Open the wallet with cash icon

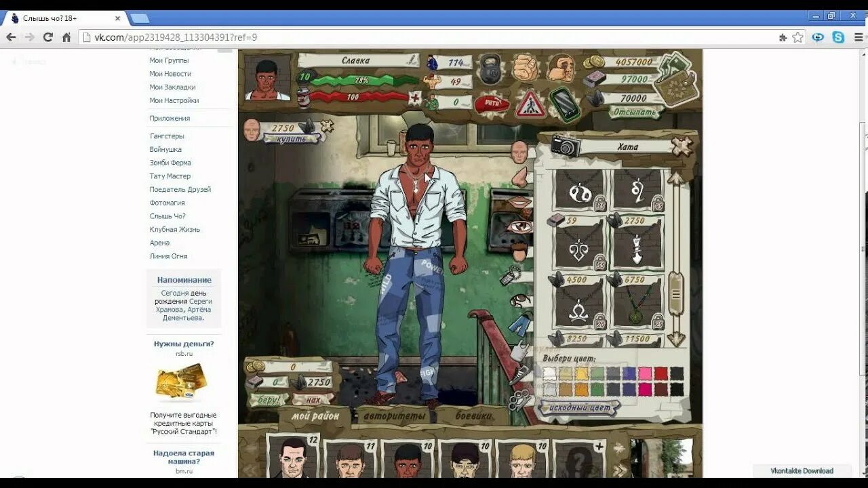(x=677, y=81)
